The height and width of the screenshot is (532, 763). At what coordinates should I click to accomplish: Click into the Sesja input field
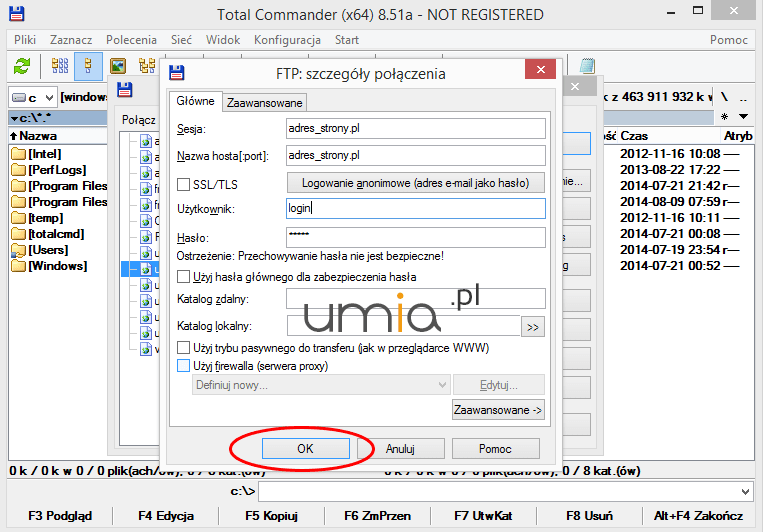[416, 128]
